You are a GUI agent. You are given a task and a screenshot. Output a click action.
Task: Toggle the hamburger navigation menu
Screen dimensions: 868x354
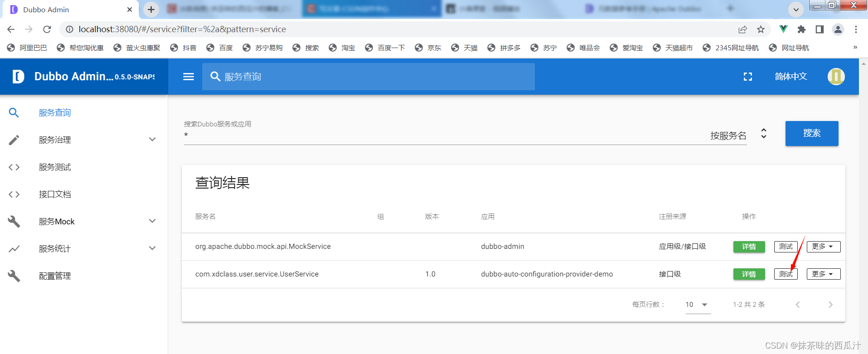coord(189,77)
